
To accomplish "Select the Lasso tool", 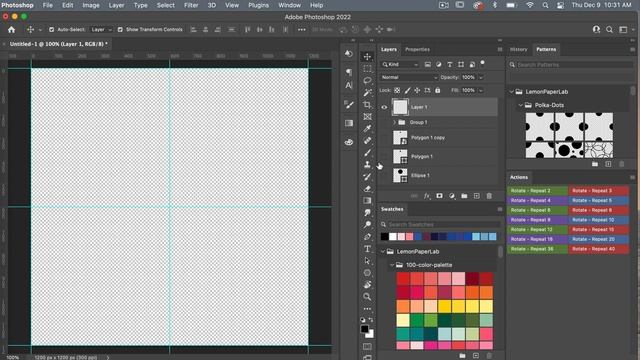I will (x=367, y=80).
